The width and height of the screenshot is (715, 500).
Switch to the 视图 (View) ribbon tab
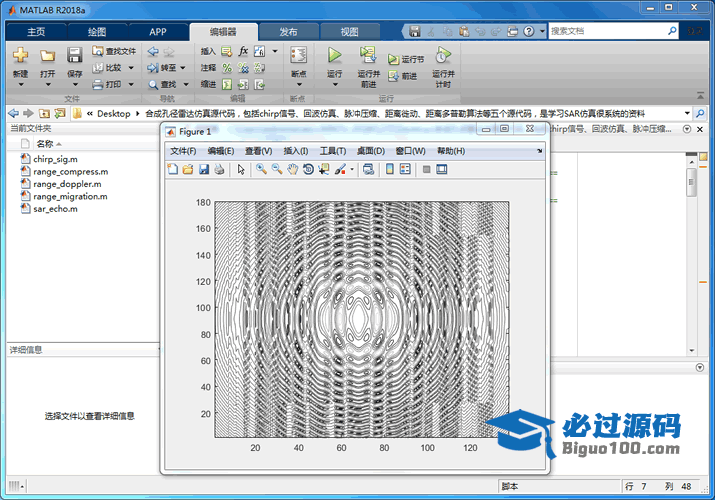click(349, 32)
